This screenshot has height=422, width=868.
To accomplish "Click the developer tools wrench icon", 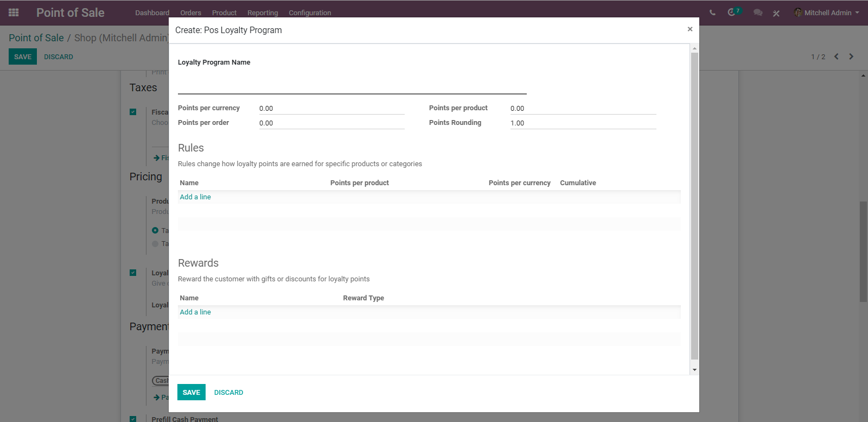I will [776, 13].
